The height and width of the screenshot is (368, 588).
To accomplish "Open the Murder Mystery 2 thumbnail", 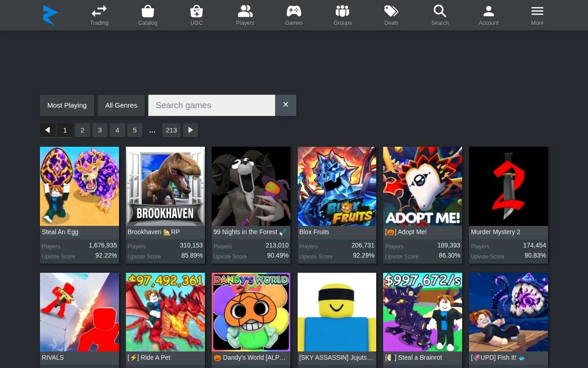I will (509, 186).
